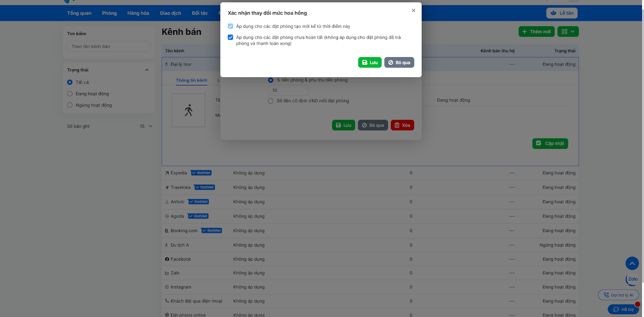This screenshot has height=317, width=644.
Task: Sort by the Trạng thái column header
Action: (x=565, y=51)
